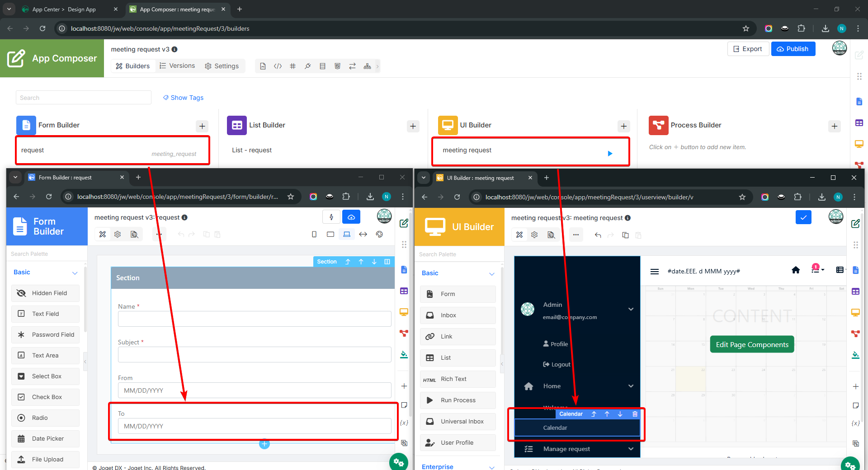Screen dimensions: 868x470
Task: Collapse the Basic palette in Form Builder
Action: tap(75, 273)
